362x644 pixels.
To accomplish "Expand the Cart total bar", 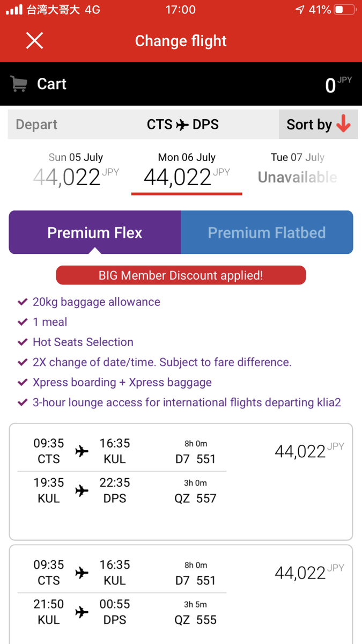I will point(181,84).
